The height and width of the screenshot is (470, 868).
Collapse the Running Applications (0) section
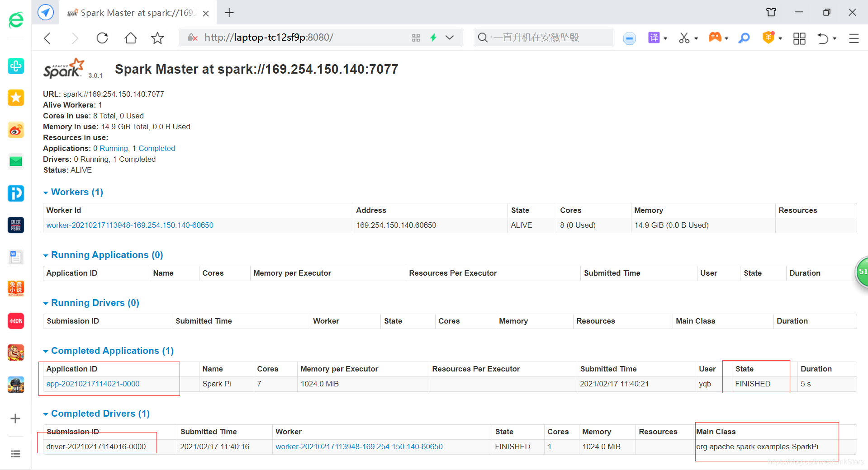(103, 255)
